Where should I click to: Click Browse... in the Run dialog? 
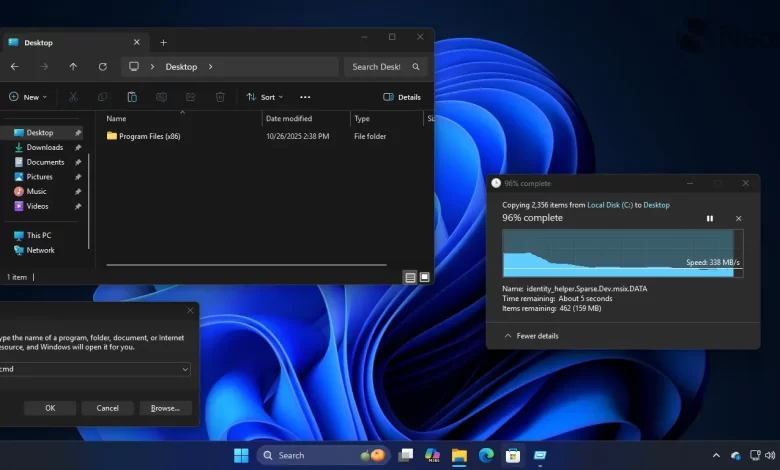click(165, 408)
